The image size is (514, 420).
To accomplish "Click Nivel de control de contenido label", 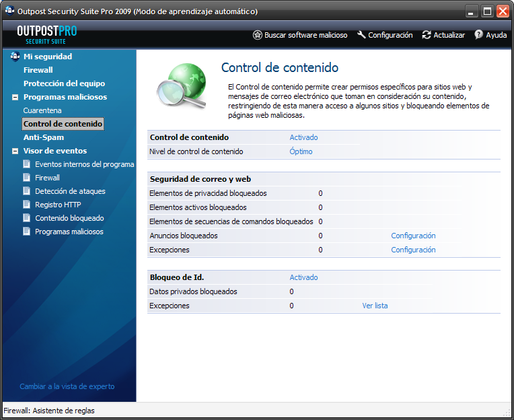I will click(196, 151).
